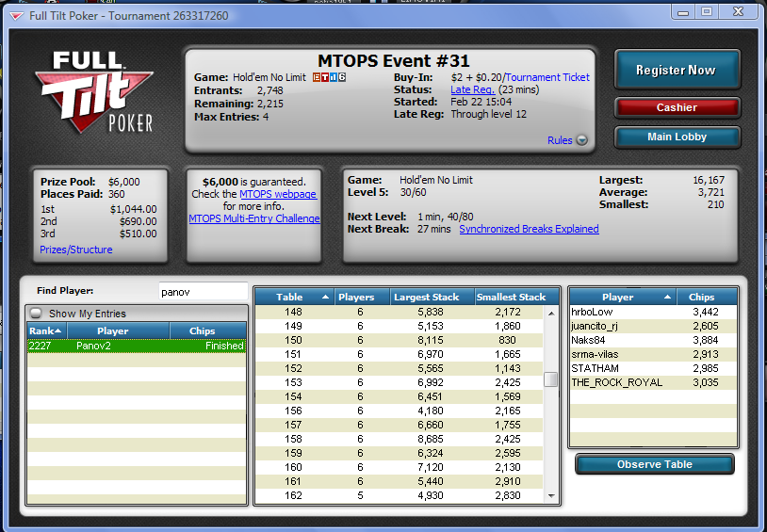This screenshot has height=532, width=767.
Task: Click the Entrants value 2,748
Action: [x=270, y=90]
